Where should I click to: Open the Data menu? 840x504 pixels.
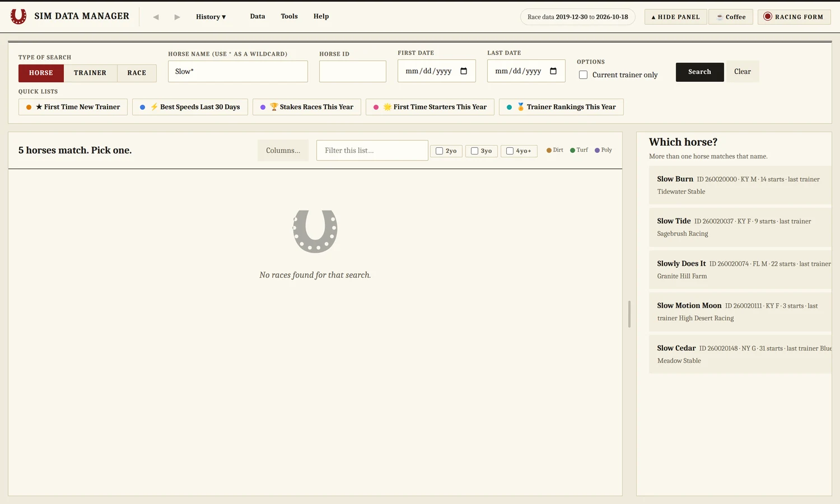coord(258,16)
